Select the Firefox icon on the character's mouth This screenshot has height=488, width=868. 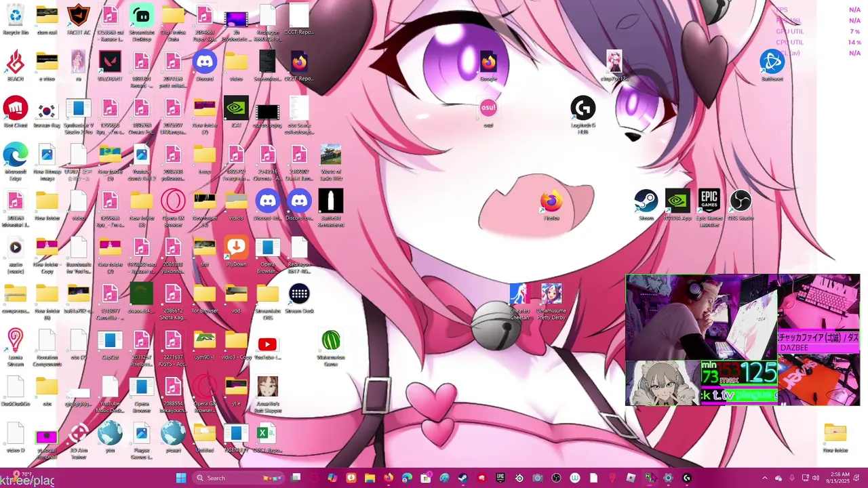pos(551,205)
